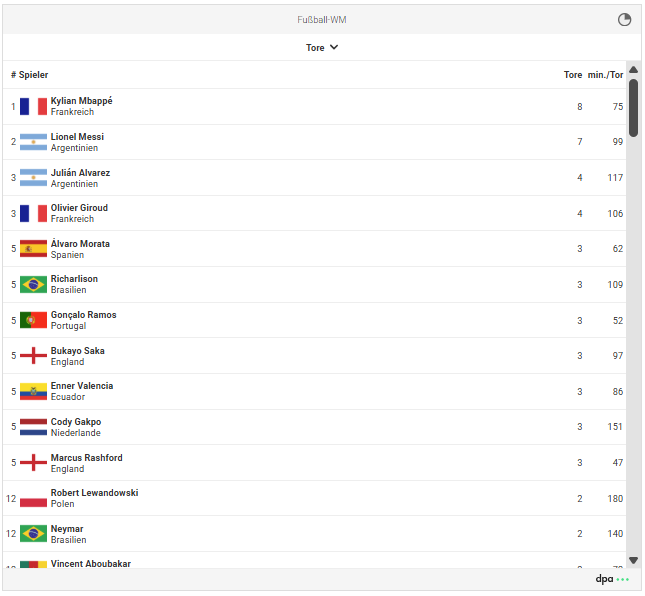Click Ecuador flag beside Enner Valencia

coord(33,391)
